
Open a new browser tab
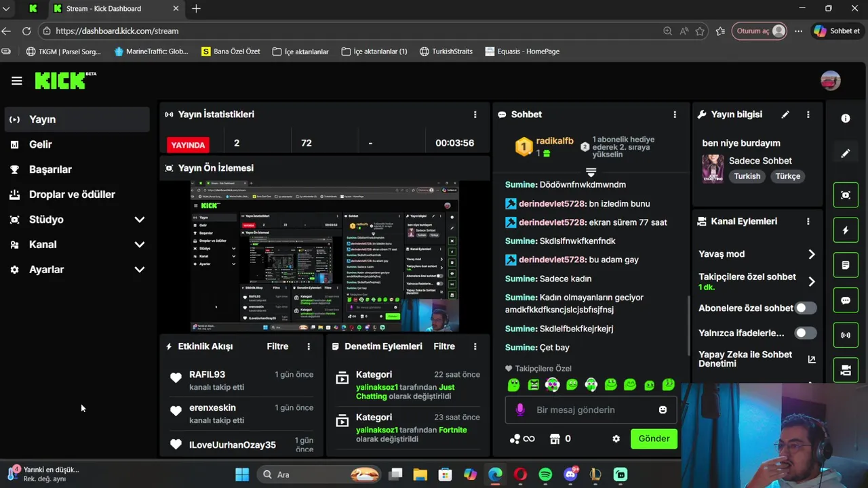tap(196, 8)
